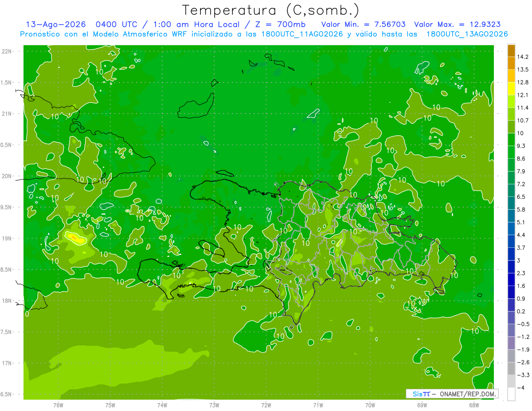Click the '17N' latitude axis label
The image size is (532, 411).
coord(7,363)
